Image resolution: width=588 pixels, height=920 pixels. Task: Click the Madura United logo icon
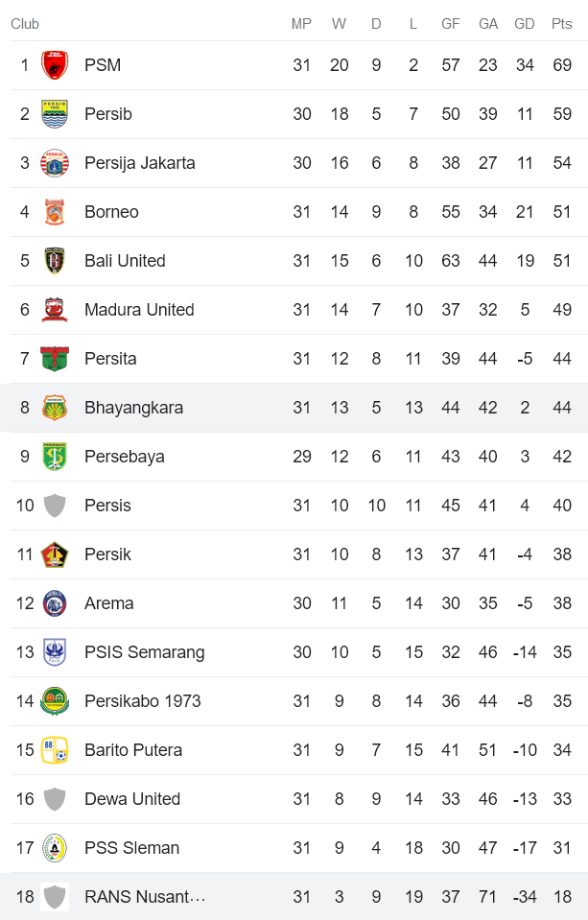coord(55,310)
